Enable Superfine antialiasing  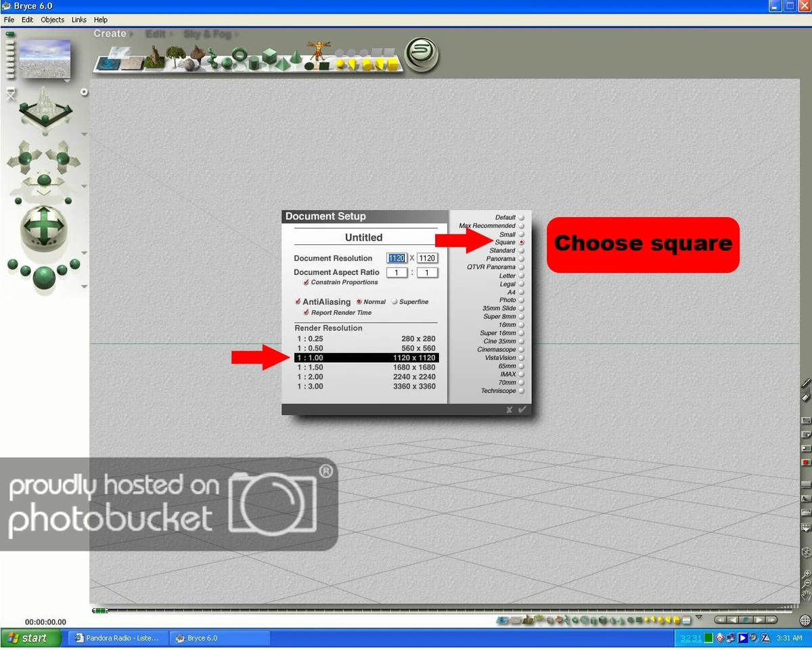tap(395, 301)
